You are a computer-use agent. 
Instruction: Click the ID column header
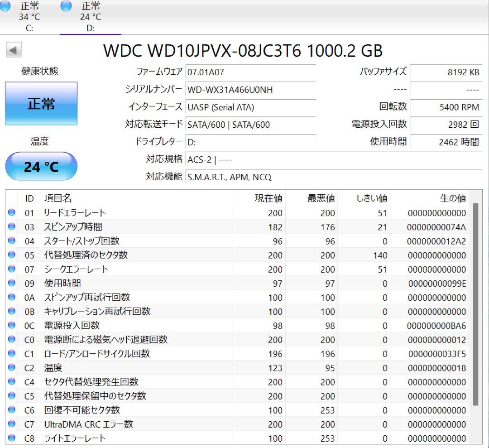click(x=29, y=198)
